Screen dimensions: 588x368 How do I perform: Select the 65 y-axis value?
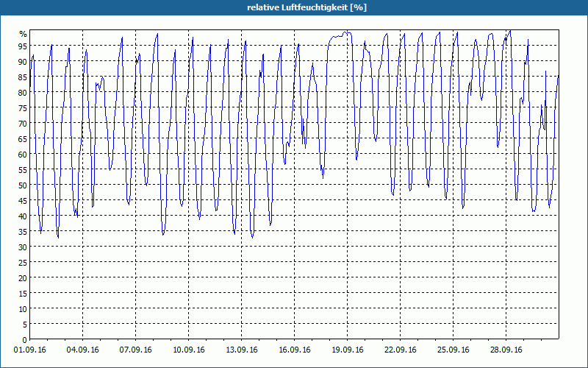pyautogui.click(x=23, y=139)
